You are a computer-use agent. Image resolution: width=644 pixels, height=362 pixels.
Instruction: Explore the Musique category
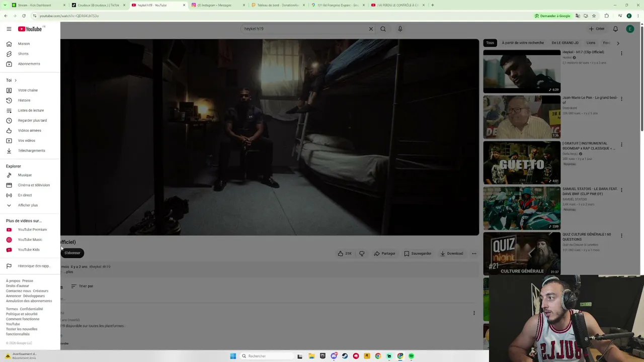coord(25,175)
